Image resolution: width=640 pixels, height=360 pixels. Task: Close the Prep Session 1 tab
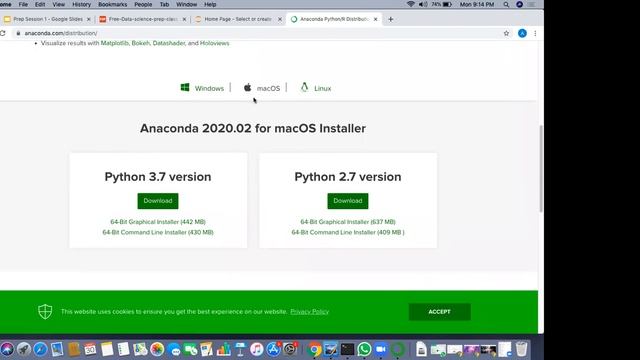coord(89,19)
